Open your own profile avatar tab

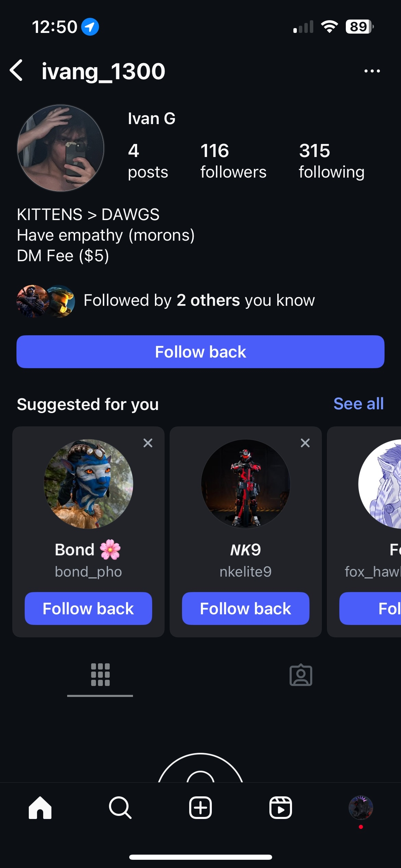click(361, 808)
